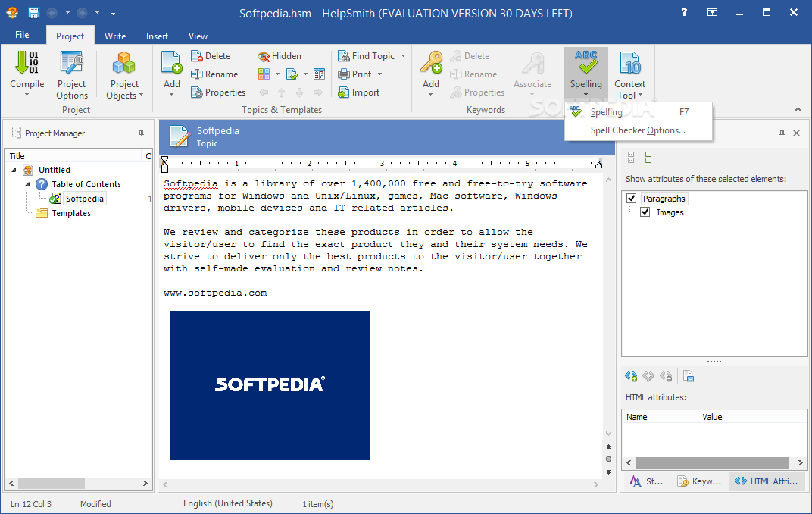Click the right indent marker on ruler

click(x=598, y=165)
